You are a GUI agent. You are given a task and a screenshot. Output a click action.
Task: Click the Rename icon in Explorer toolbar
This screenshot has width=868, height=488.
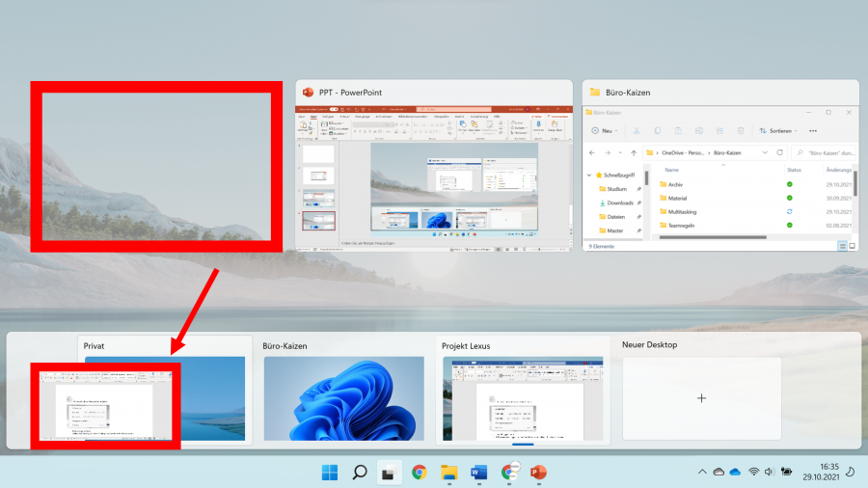[699, 131]
